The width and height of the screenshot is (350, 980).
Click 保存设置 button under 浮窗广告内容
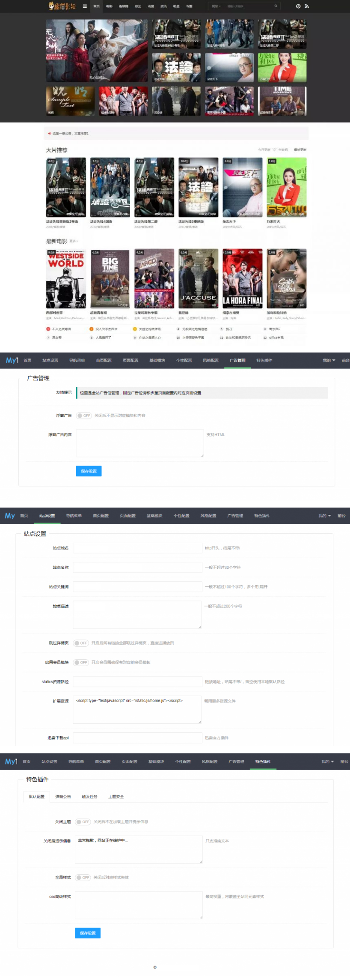coord(89,471)
